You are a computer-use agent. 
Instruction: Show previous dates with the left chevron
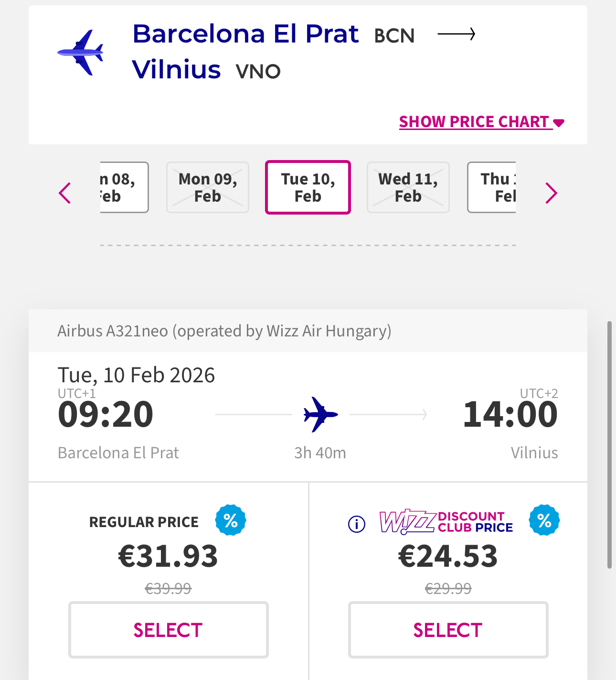(x=65, y=193)
